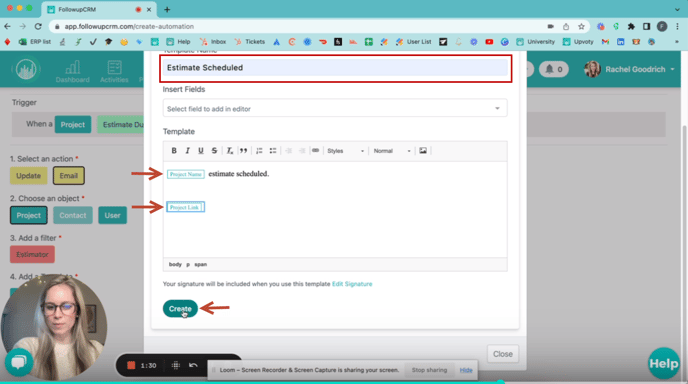Select the Project Name field tag

tap(186, 174)
